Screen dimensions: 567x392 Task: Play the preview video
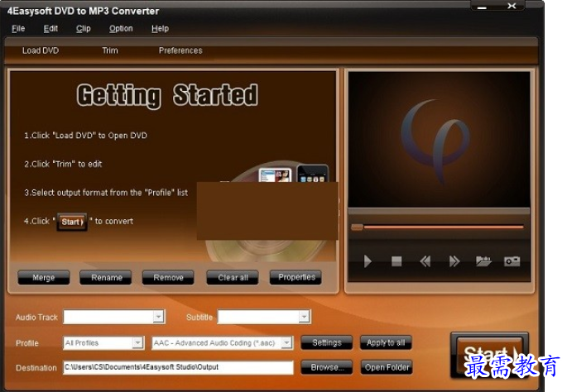(368, 261)
